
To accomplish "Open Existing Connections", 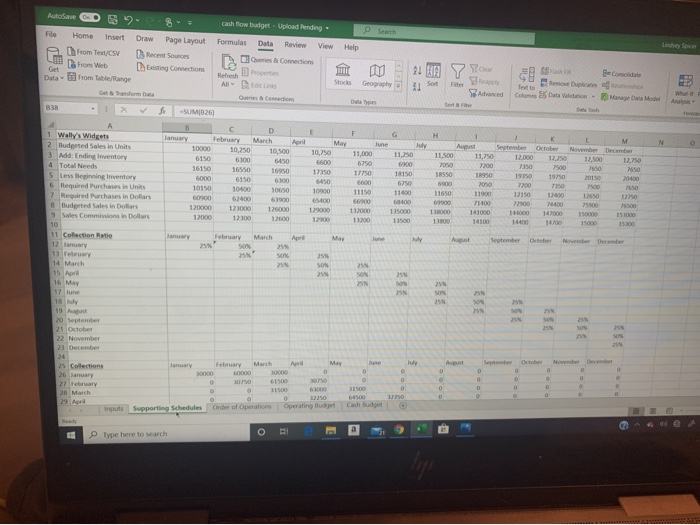I will coord(171,68).
